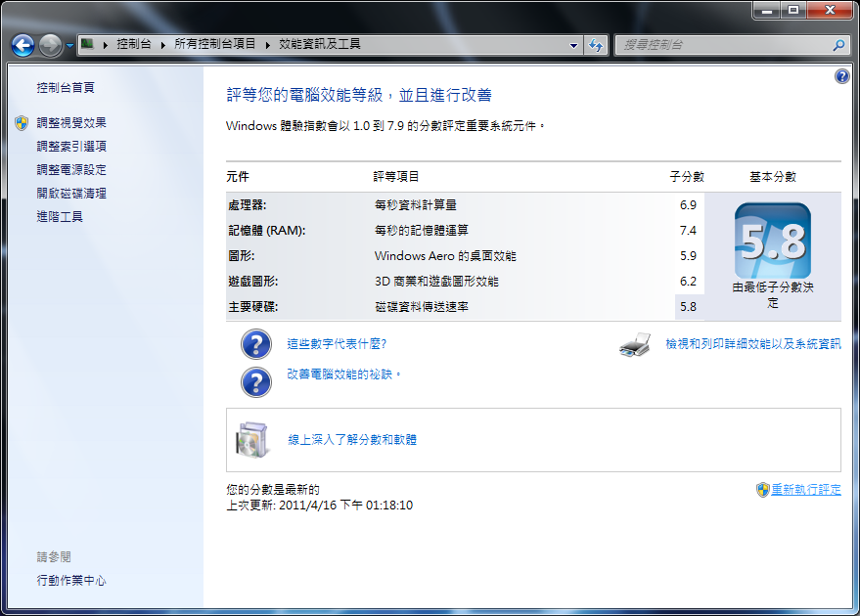Expand the arrow after 控制台 breadcrumb
The image size is (860, 616).
tap(162, 45)
